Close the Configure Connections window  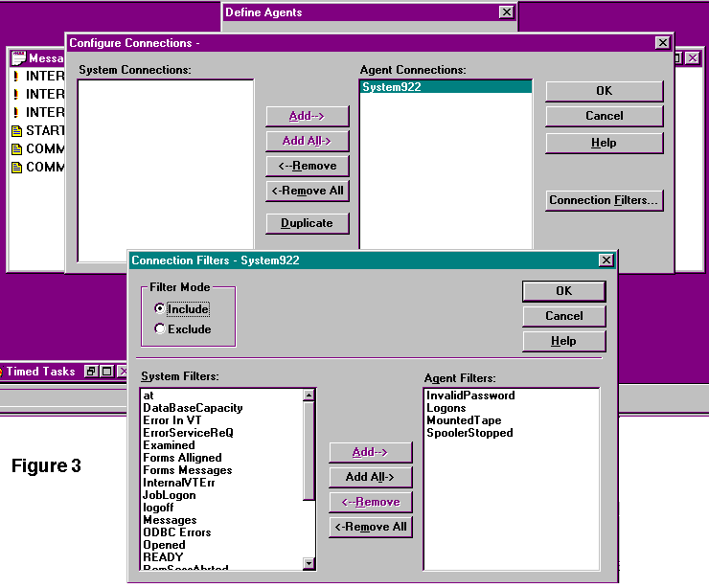(662, 43)
